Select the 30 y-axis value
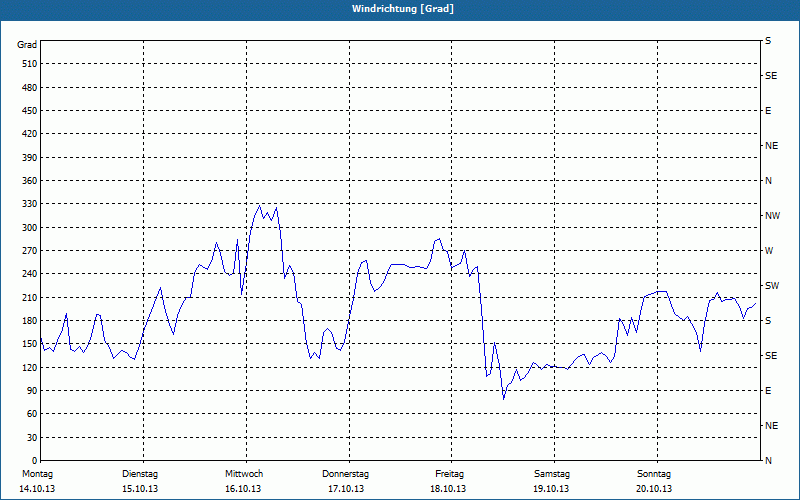Viewport: 800px width, 500px height. pos(32,438)
